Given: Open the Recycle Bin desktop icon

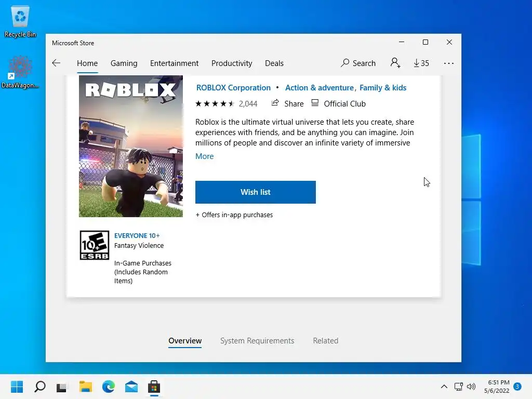Looking at the screenshot, I should pyautogui.click(x=20, y=22).
